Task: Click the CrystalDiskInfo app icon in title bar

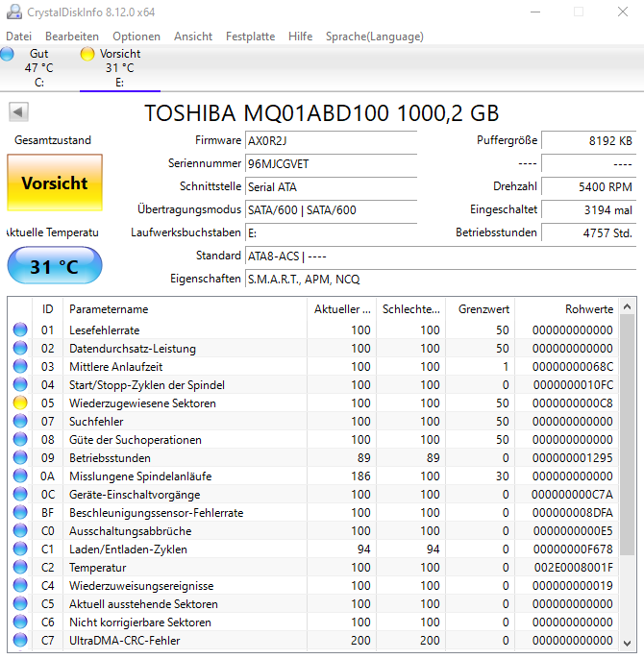Action: (x=13, y=12)
